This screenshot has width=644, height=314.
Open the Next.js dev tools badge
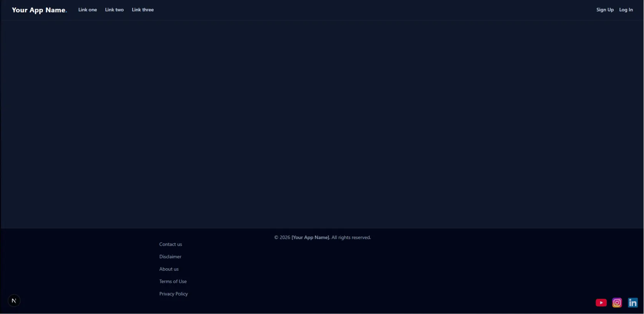[14, 301]
